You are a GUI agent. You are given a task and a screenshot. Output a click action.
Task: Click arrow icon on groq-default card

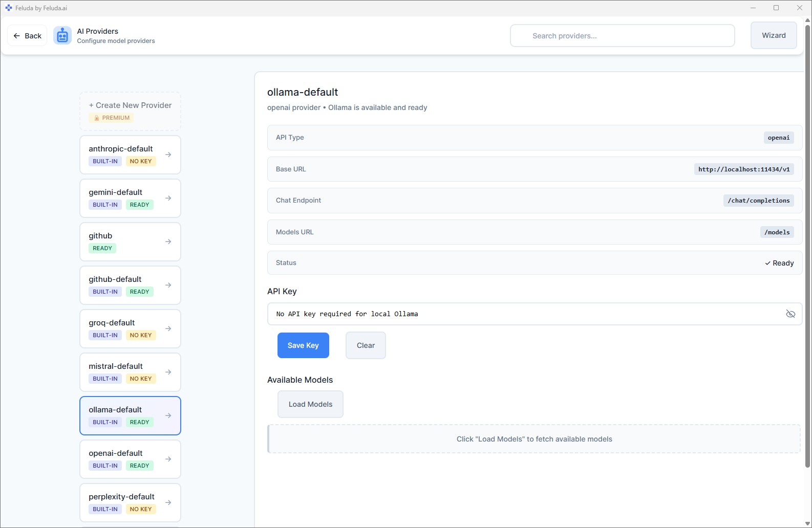click(x=168, y=328)
